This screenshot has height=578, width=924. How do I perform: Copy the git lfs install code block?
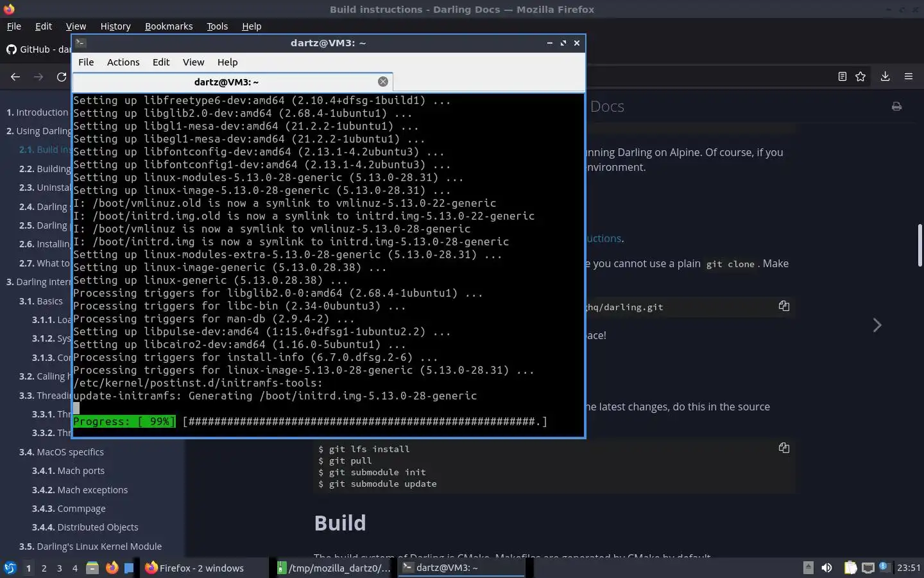[783, 448]
